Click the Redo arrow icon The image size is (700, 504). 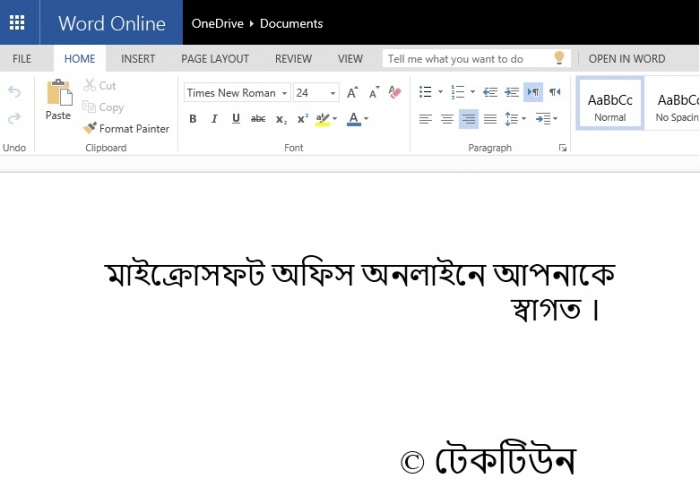pyautogui.click(x=14, y=118)
